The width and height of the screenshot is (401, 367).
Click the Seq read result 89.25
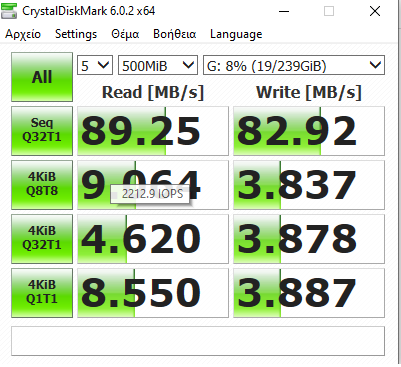[153, 131]
